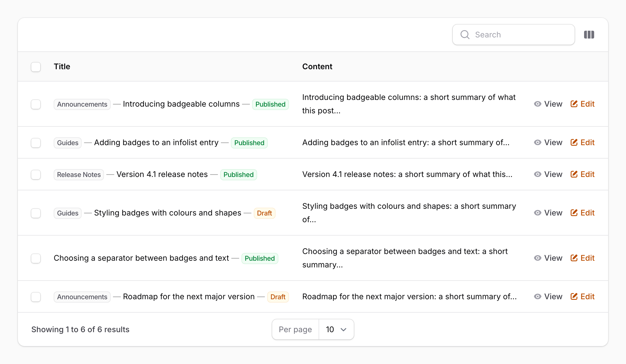626x364 pixels.
Task: View the Adding badges to an infolist entry post
Action: (548, 142)
